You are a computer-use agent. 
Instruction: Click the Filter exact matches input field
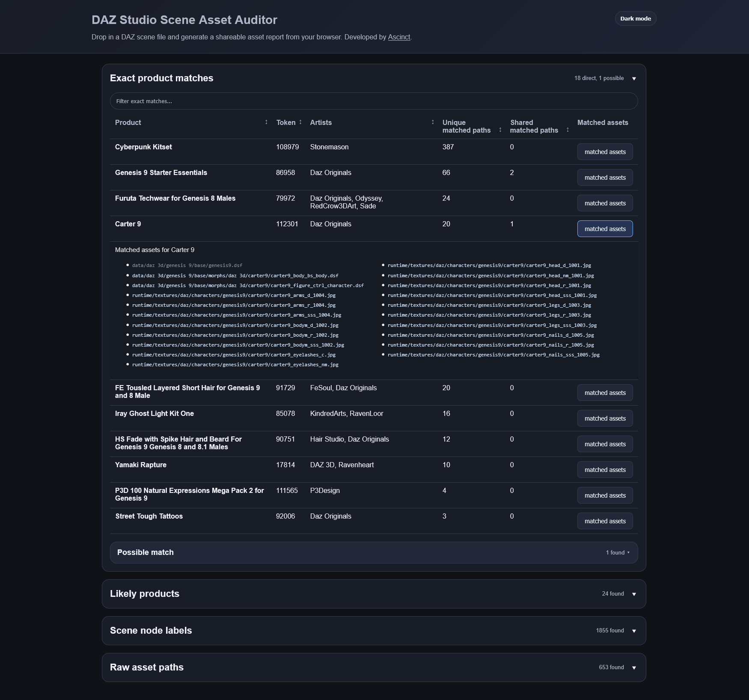click(x=374, y=101)
